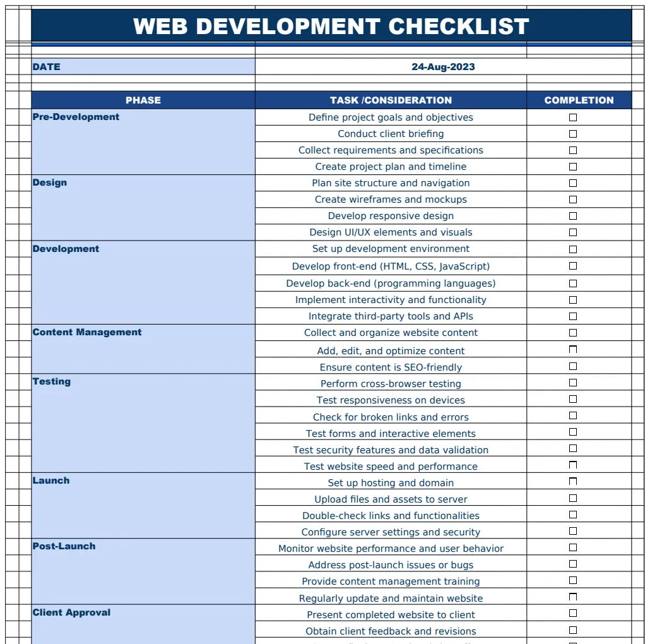Image resolution: width=650 pixels, height=644 pixels.
Task: Tick Integrate third-party tools and APIs checkbox
Action: 573,316
